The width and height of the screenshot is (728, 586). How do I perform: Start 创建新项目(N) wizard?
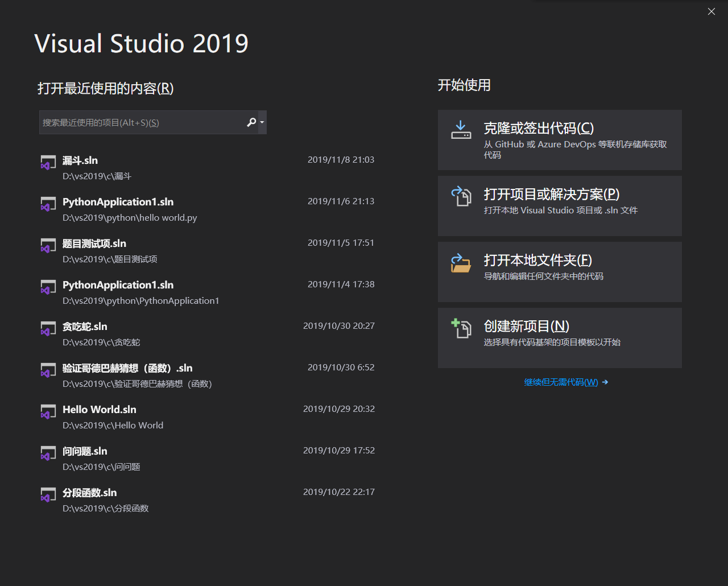coord(560,338)
